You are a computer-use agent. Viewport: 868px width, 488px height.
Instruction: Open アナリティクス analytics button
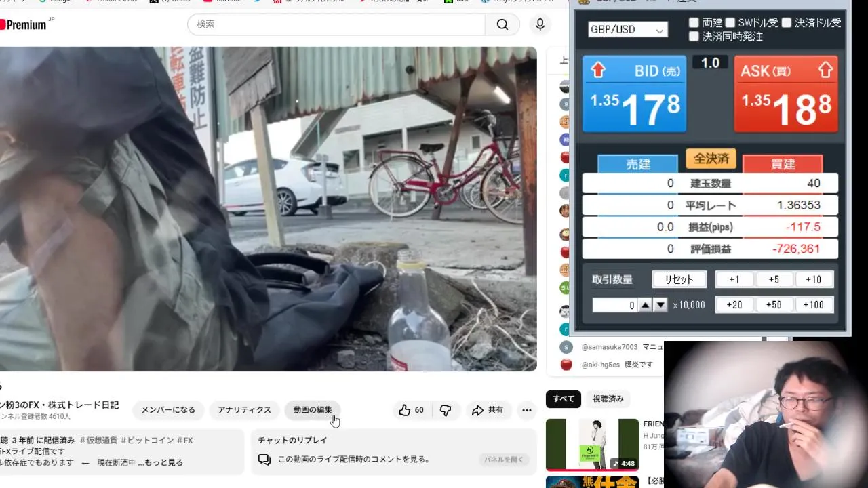(x=244, y=410)
